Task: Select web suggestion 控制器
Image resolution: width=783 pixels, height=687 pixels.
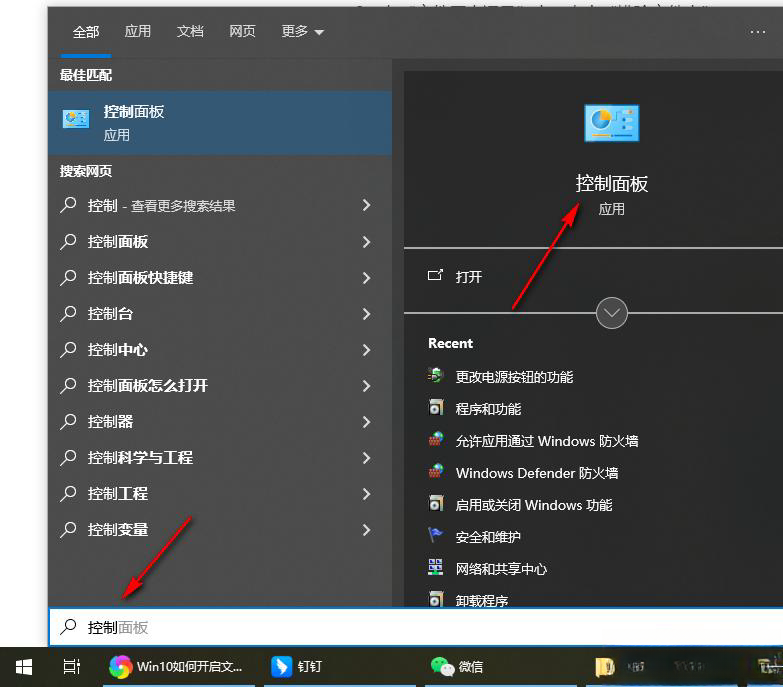Action: tap(220, 421)
